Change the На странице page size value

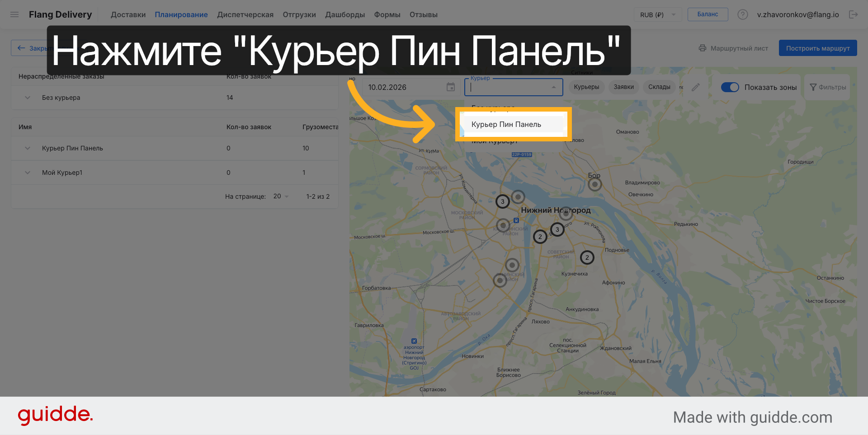[279, 196]
